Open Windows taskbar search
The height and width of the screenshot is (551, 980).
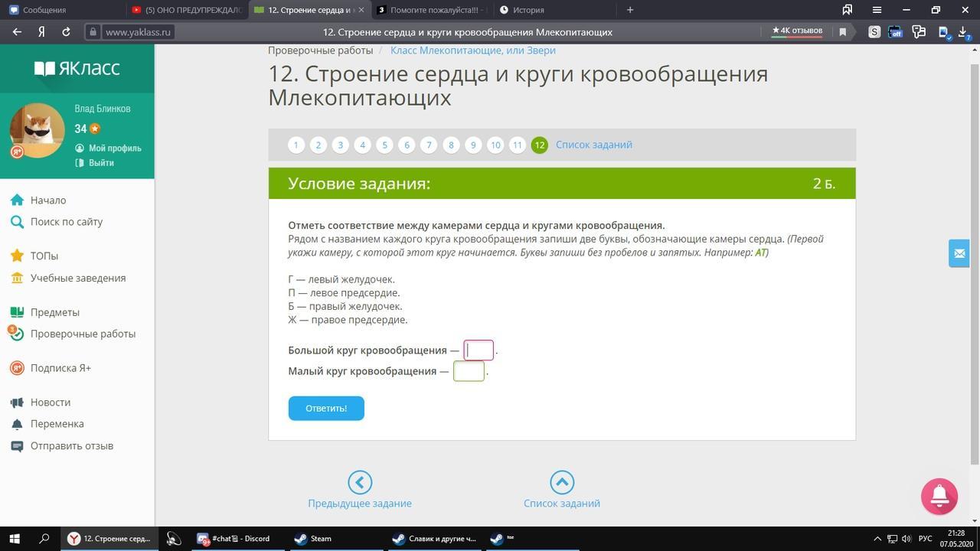44,538
